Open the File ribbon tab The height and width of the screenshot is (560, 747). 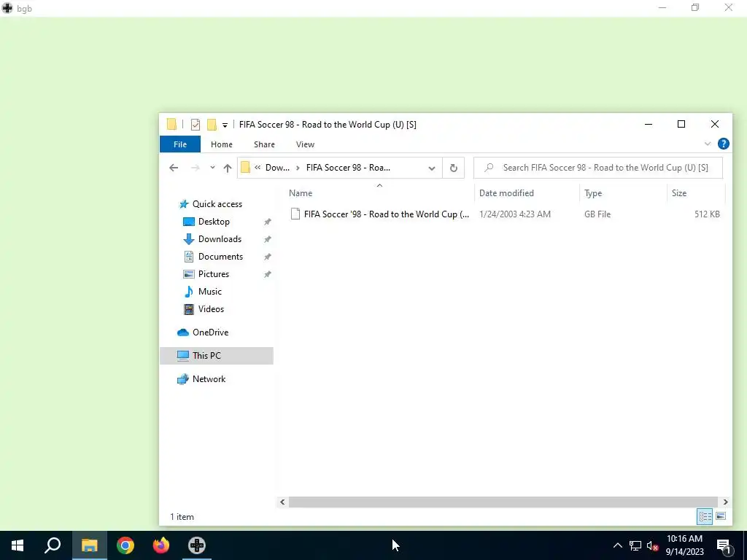tap(180, 144)
